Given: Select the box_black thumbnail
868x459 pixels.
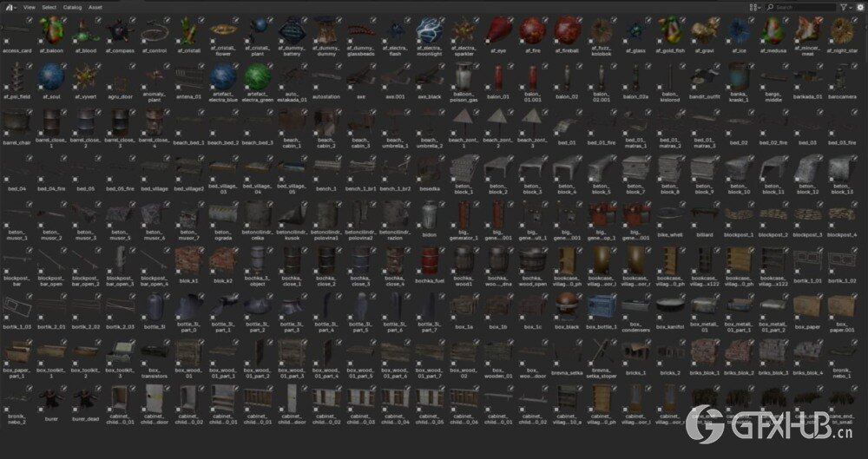Looking at the screenshot, I should (x=567, y=307).
